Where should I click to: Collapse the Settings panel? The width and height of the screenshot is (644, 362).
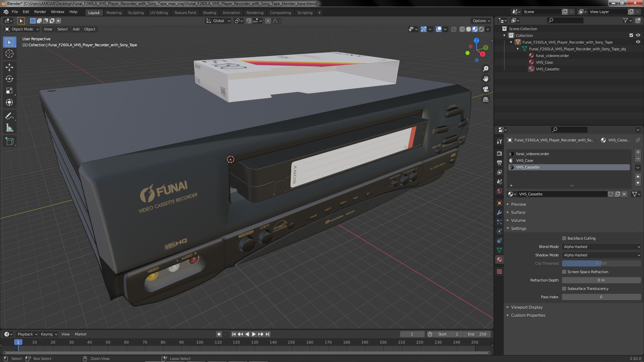point(519,228)
